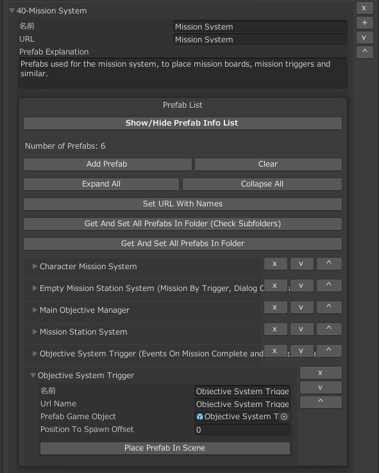Remove the 40-Mission System category with x
This screenshot has height=473, width=379.
pos(364,8)
